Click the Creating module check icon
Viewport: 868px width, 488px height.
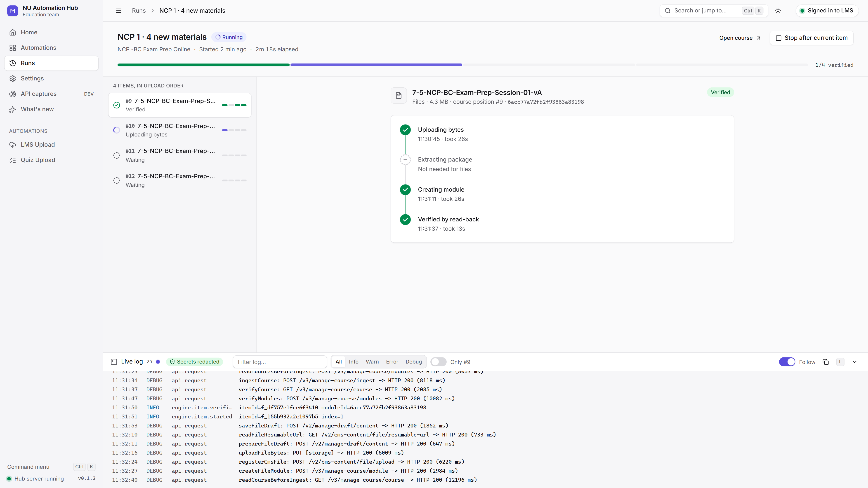click(405, 190)
